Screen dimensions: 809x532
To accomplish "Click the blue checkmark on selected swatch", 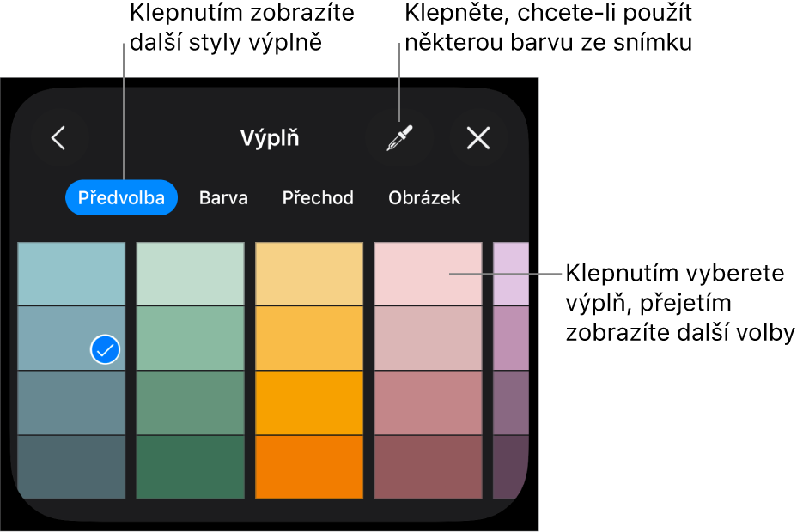I will coord(106,349).
